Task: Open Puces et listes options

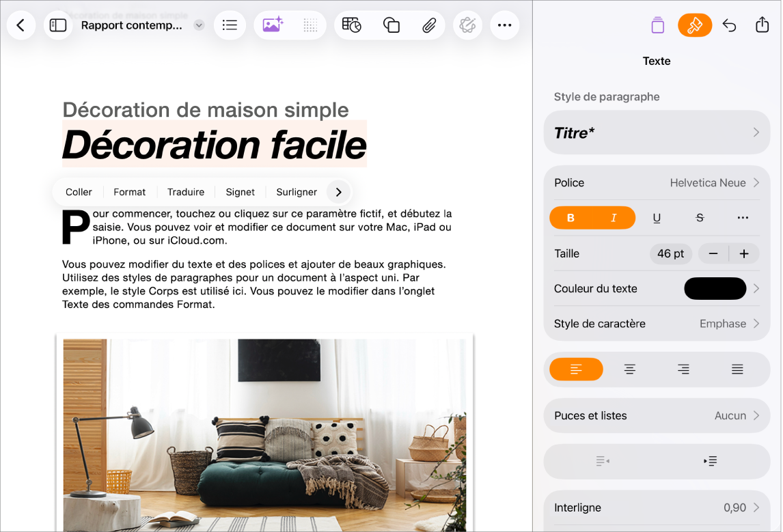Action: 656,415
